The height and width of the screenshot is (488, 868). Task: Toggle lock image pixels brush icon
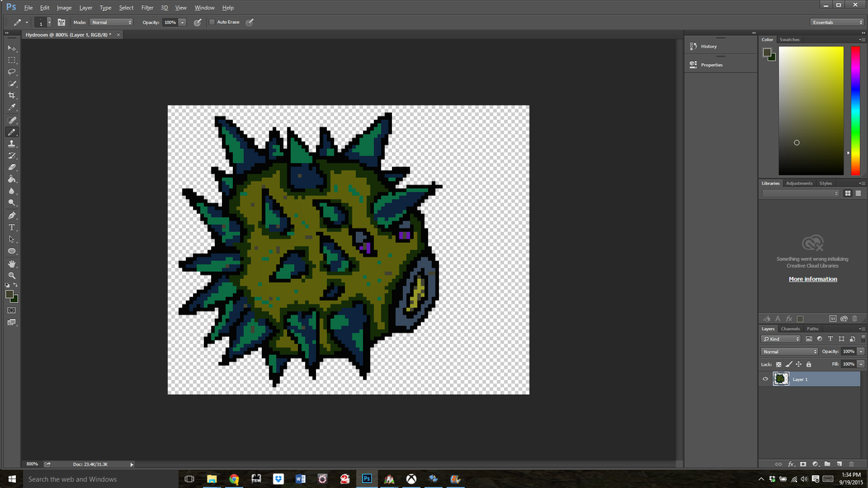click(789, 364)
